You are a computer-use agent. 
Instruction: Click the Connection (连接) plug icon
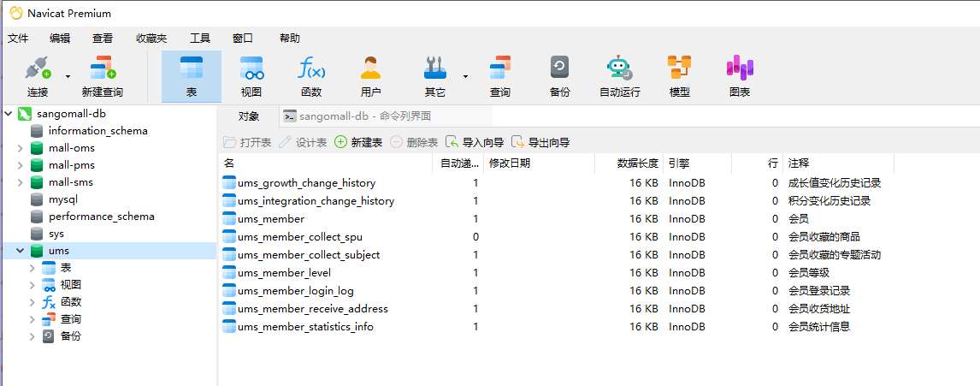tap(38, 68)
